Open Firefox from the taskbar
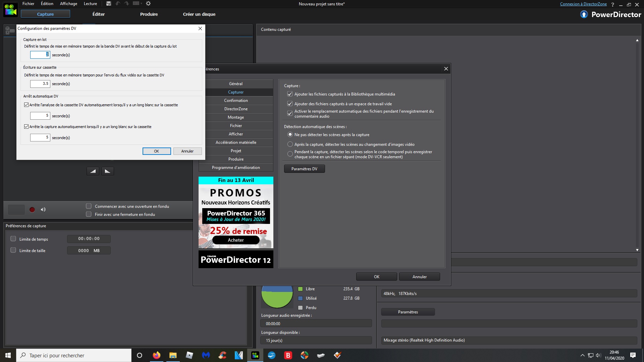 156,355
